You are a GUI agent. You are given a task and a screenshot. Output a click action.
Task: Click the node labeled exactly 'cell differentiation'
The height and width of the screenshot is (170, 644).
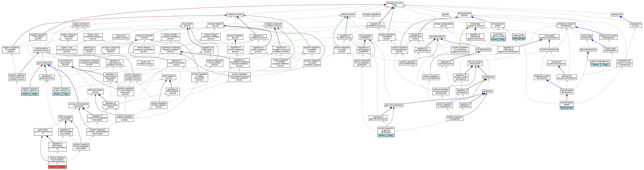tap(437, 37)
